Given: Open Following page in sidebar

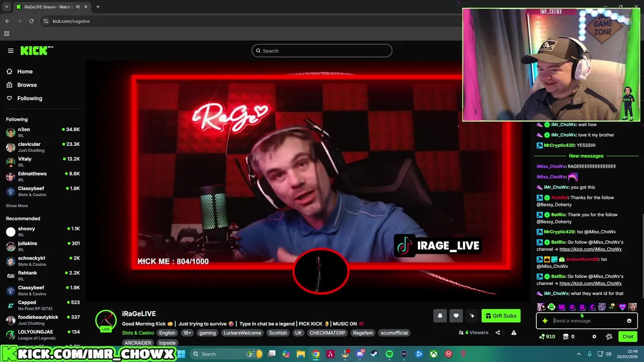Looking at the screenshot, I should click(x=30, y=99).
